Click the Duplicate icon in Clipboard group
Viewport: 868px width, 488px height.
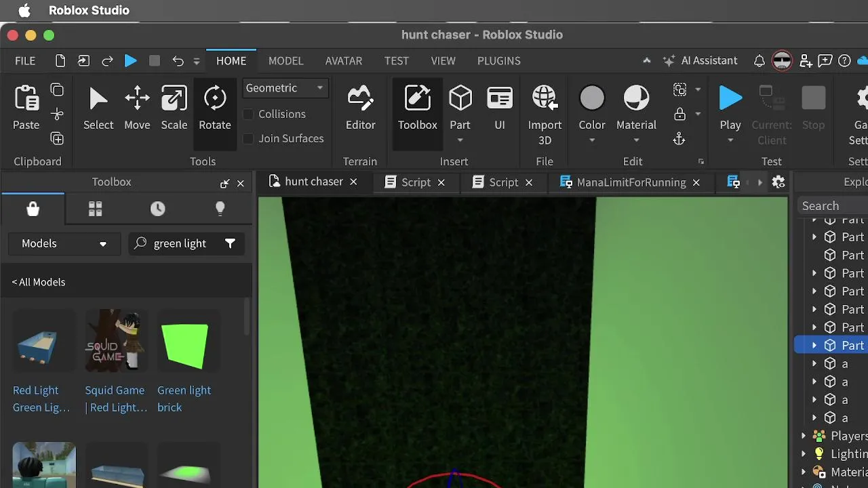coord(58,139)
